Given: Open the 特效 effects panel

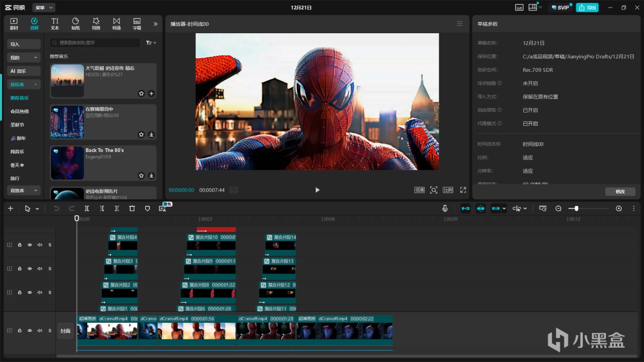Looking at the screenshot, I should pyautogui.click(x=96, y=24).
